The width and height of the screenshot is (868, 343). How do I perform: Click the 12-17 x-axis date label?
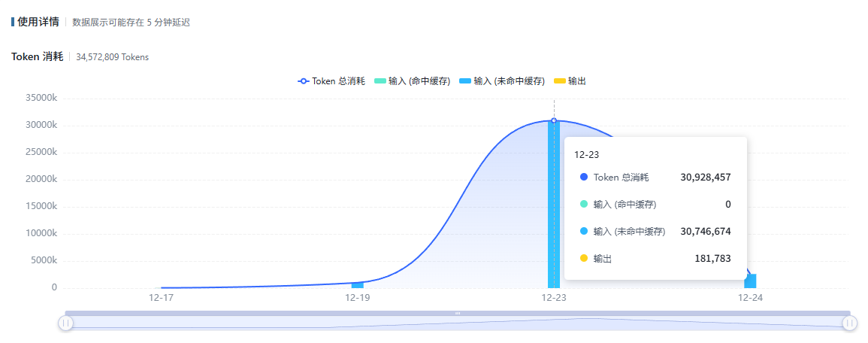pos(161,298)
